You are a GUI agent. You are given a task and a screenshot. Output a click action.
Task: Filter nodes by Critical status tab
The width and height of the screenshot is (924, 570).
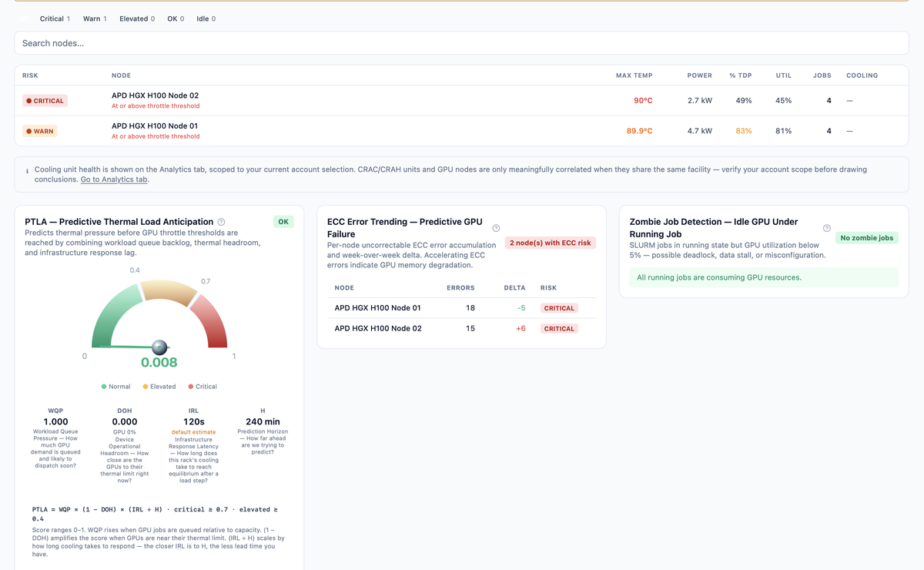(x=55, y=18)
